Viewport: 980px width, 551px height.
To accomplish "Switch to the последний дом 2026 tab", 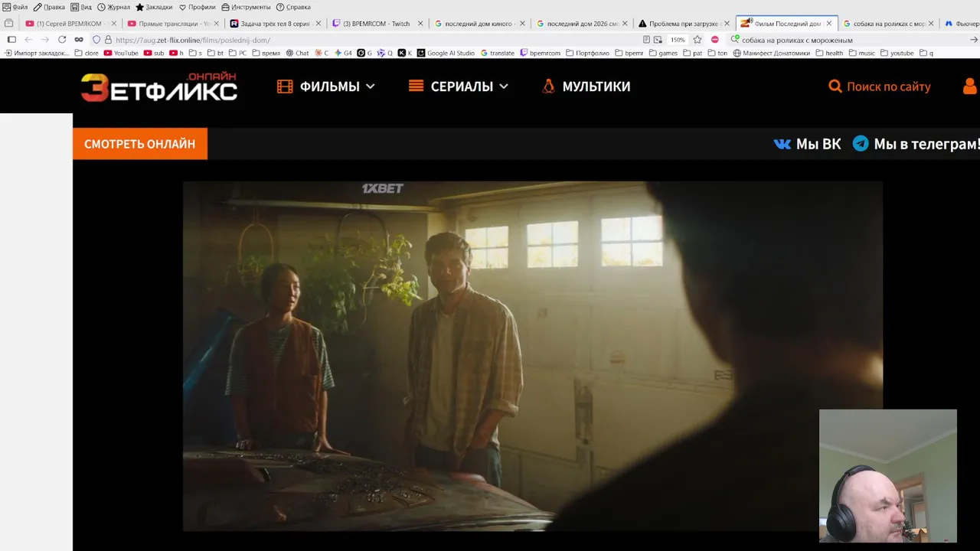I will coord(582,24).
